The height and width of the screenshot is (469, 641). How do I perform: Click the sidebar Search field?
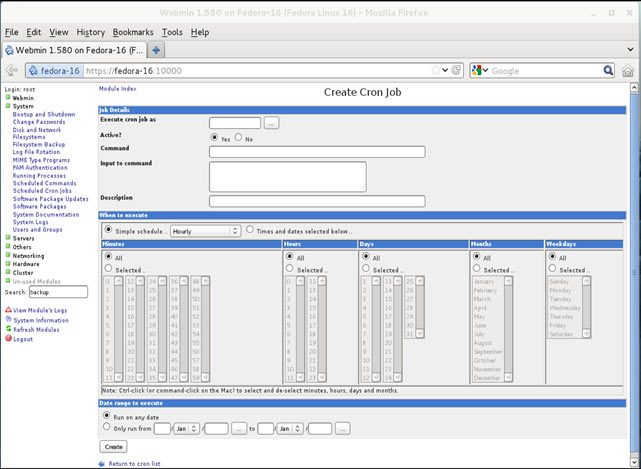click(58, 292)
